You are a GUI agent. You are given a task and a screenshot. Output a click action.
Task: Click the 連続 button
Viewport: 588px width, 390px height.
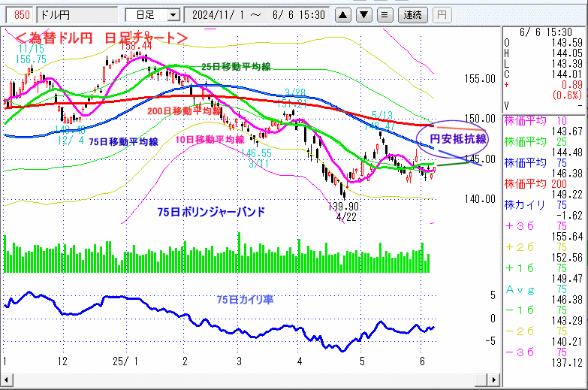pyautogui.click(x=412, y=15)
